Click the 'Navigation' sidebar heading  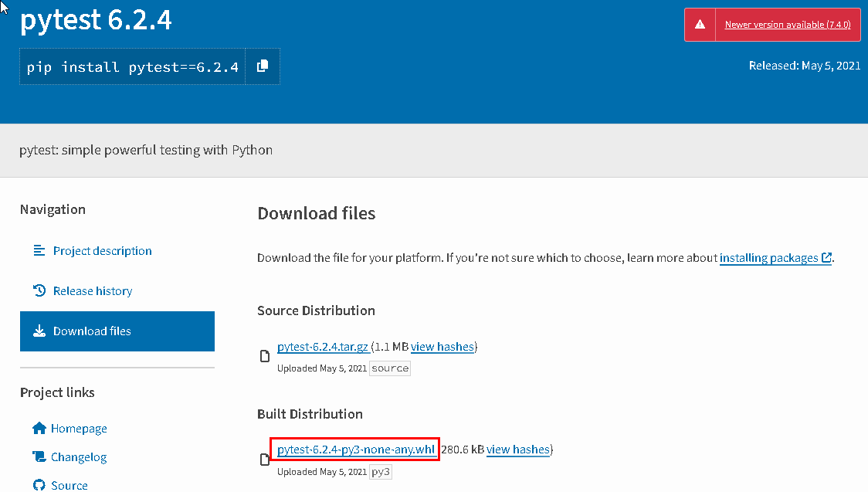pos(53,209)
